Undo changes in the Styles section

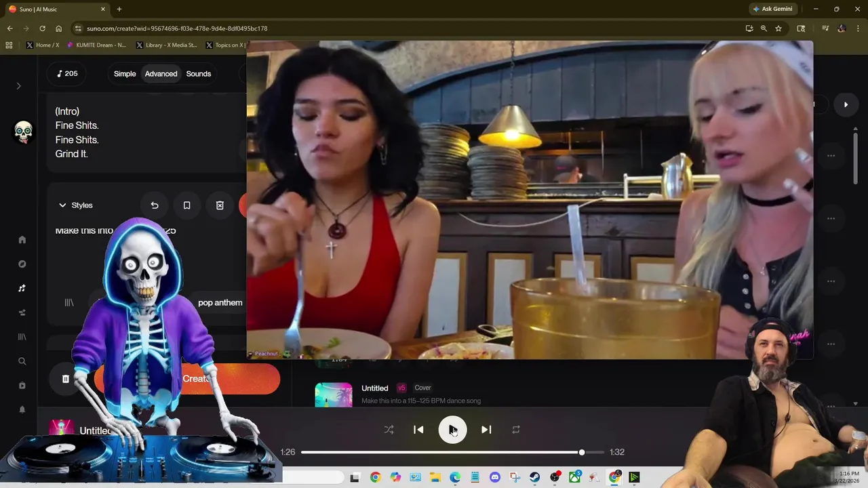[x=155, y=205]
